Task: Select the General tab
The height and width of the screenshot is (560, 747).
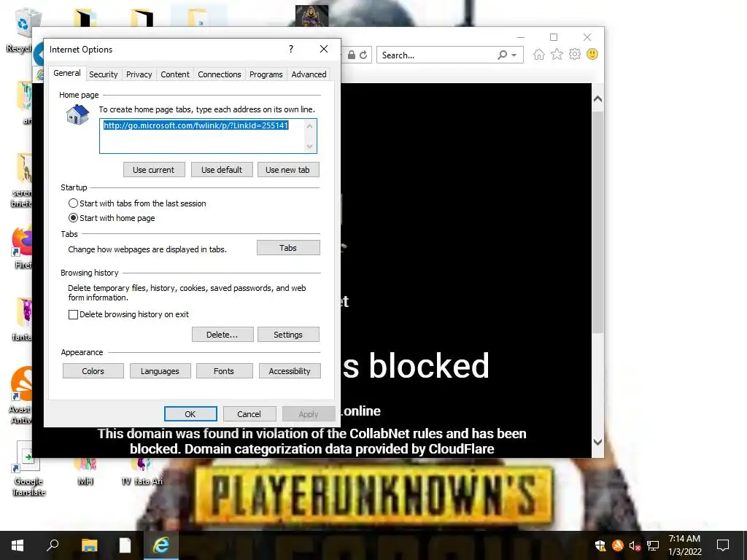Action: pos(66,74)
